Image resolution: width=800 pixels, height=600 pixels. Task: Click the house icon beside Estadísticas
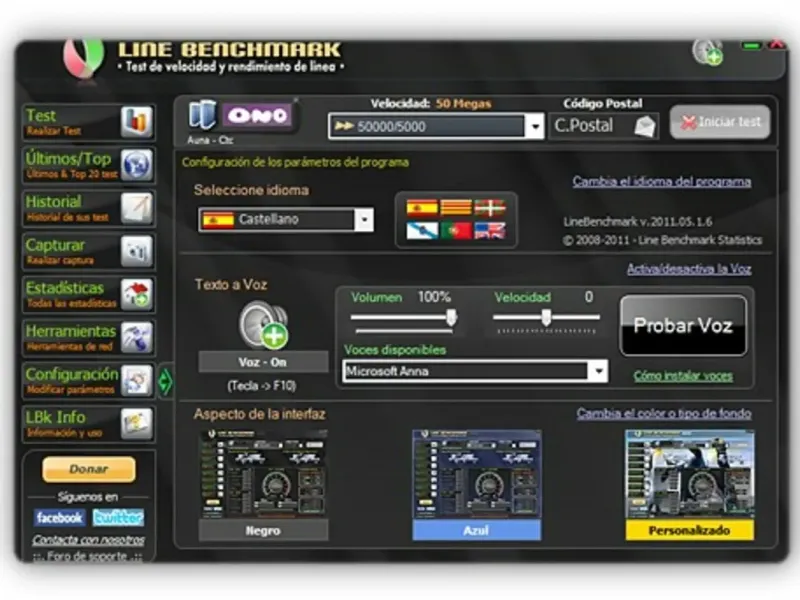(137, 295)
